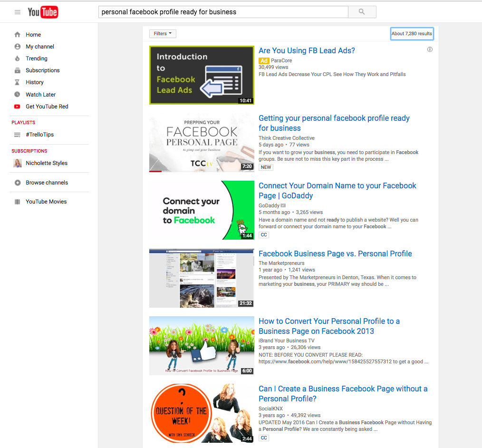Click The Marketpreneurs channel name
Screen dimensions: 482x448
(x=281, y=263)
